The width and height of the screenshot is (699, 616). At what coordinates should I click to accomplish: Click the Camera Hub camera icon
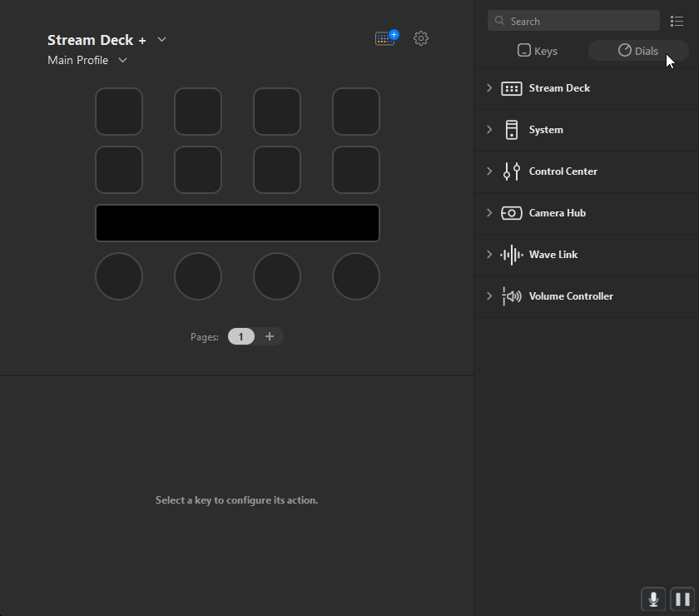(x=511, y=213)
